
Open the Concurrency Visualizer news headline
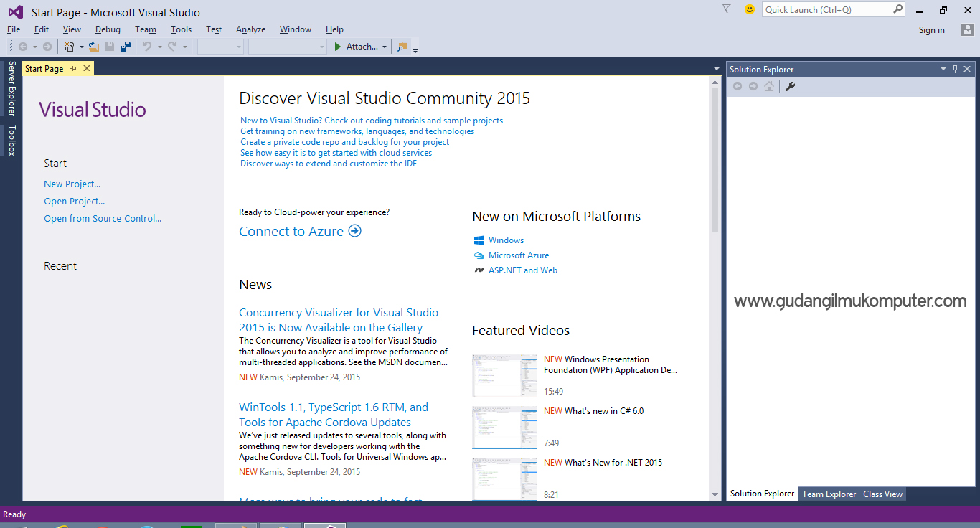[x=339, y=320]
